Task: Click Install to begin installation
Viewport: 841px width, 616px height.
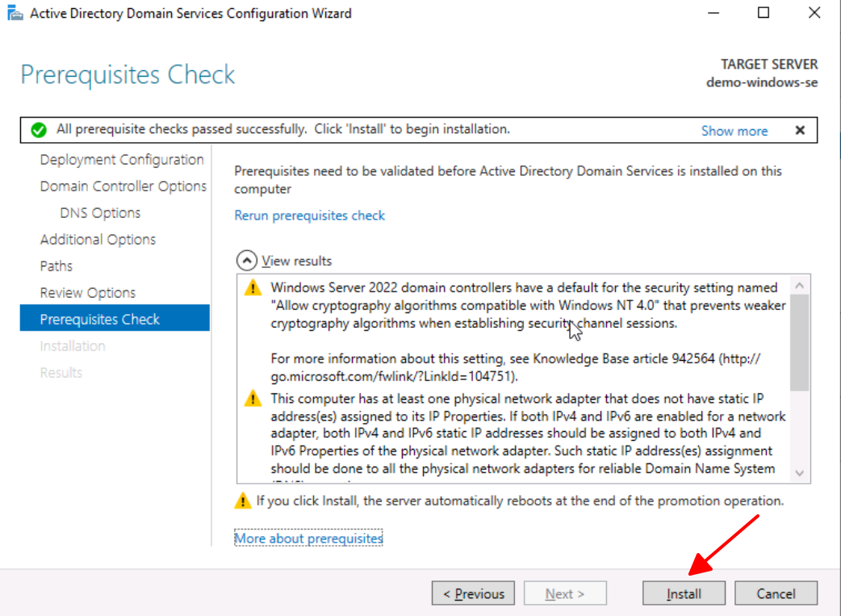Action: [684, 593]
